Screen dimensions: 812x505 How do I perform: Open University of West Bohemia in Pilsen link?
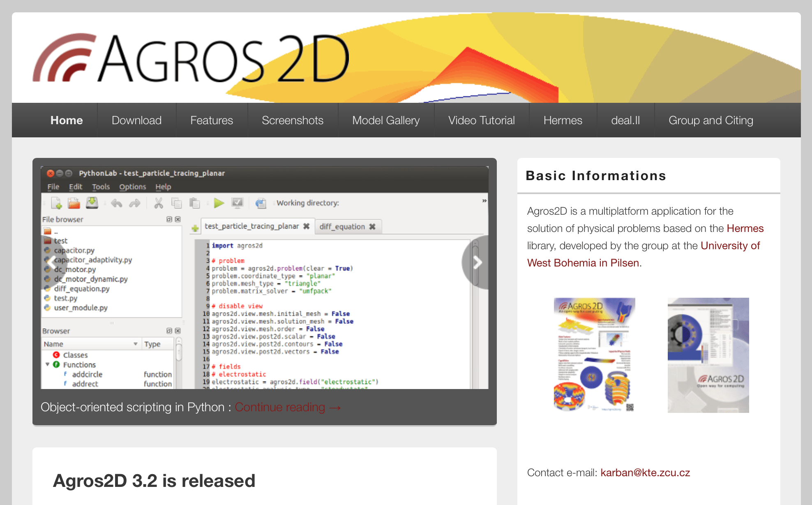click(x=644, y=254)
